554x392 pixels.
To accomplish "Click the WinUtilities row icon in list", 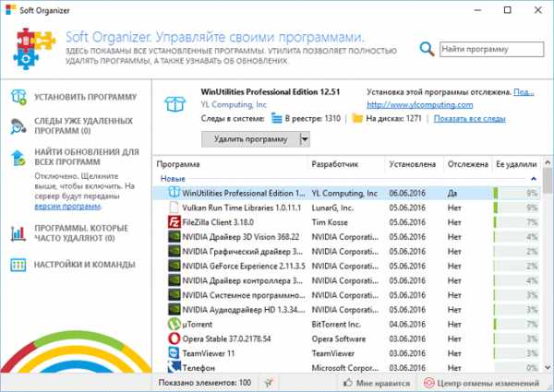I will 174,193.
